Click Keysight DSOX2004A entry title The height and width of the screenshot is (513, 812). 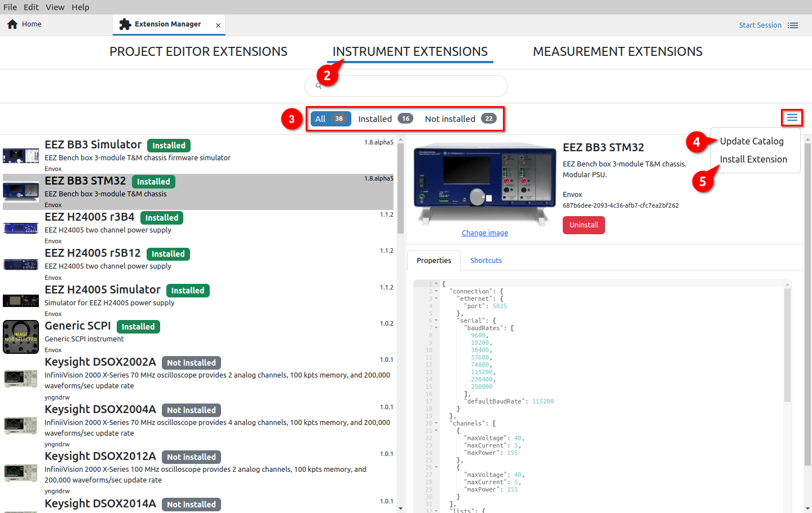(x=100, y=409)
